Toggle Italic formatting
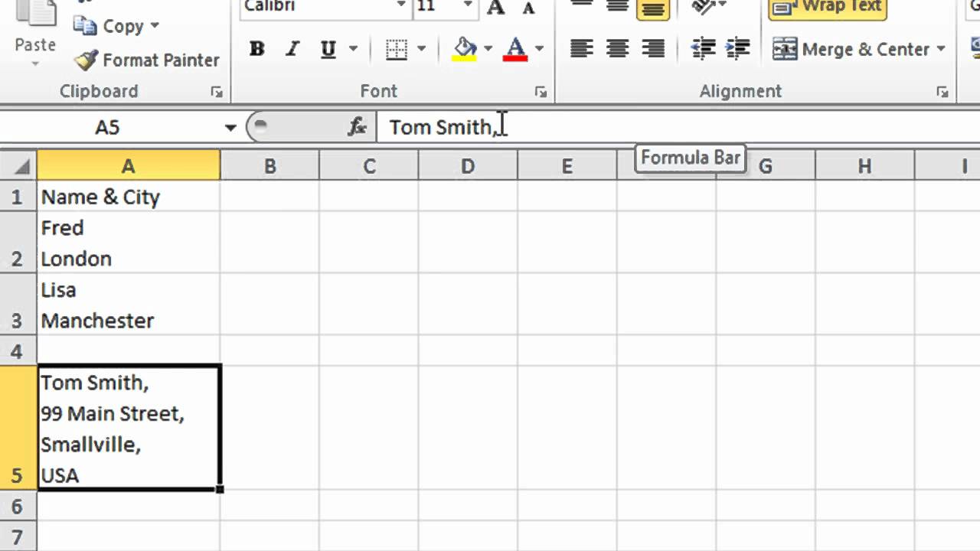This screenshot has width=980, height=551. (x=292, y=50)
